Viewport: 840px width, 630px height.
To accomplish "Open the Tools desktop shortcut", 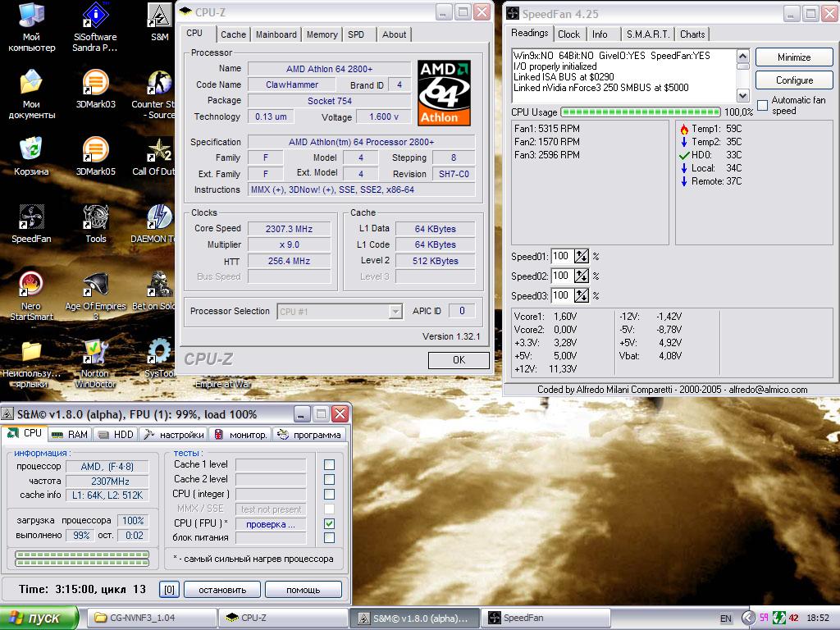I will tap(95, 224).
